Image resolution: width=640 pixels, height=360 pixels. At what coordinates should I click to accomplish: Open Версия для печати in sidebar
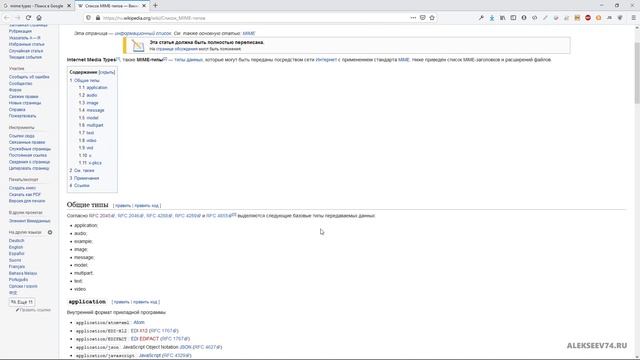click(x=27, y=201)
